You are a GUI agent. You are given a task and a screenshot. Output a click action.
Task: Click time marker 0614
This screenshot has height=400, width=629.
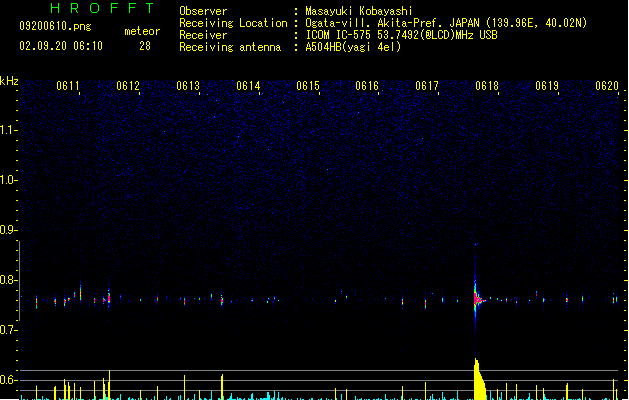(248, 86)
